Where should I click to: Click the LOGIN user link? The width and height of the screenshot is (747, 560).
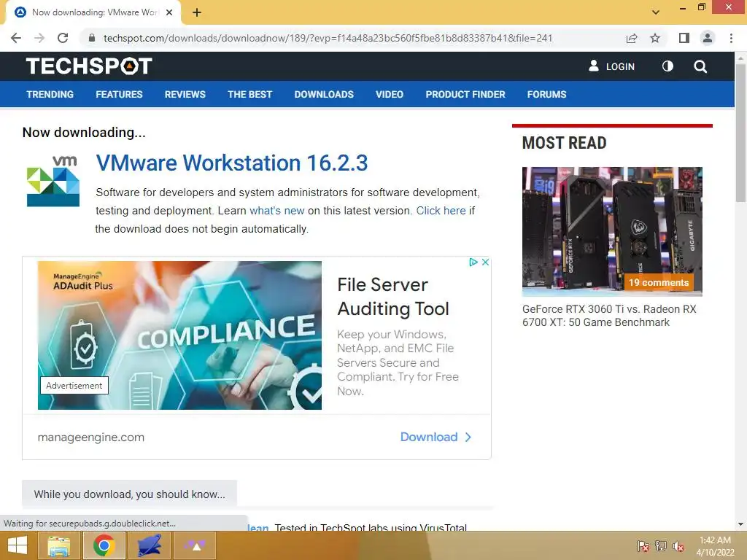(x=612, y=66)
